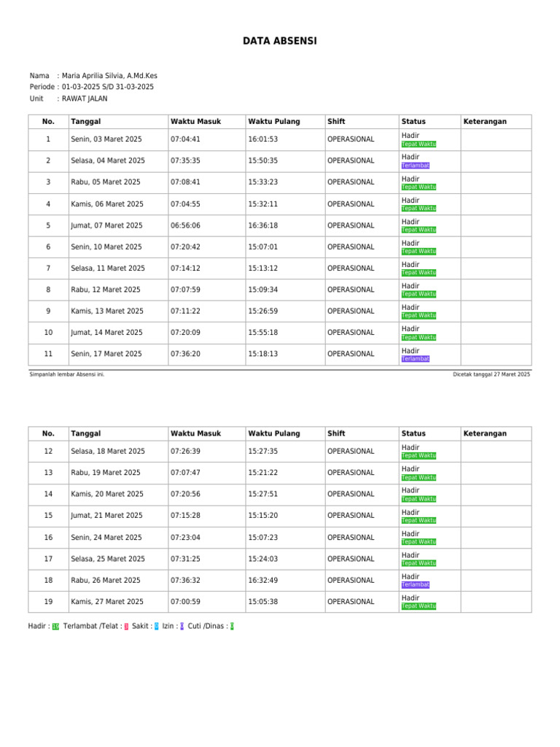The image size is (560, 747).
Task: Click the Dicetak tanggal 27 Maret 2025 footer
Action: 491,374
